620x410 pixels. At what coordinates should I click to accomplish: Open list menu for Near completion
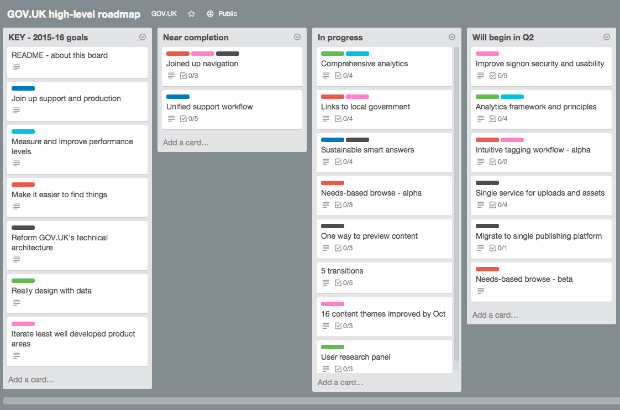297,37
